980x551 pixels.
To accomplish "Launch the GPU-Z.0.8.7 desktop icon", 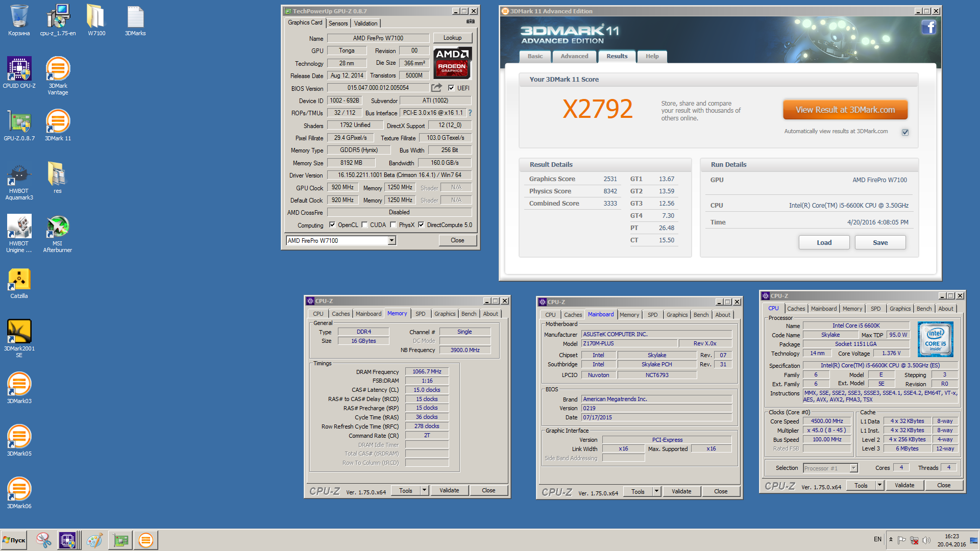I will pyautogui.click(x=19, y=126).
